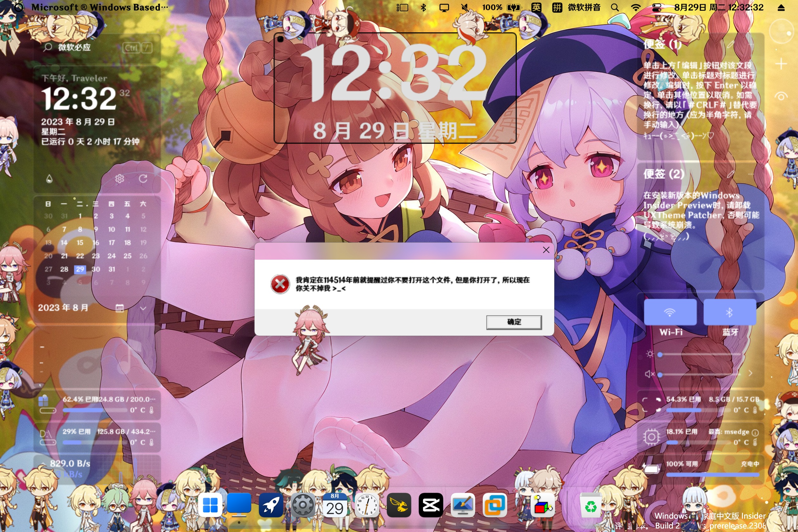Click the display icon in the top menu bar
The image size is (798, 532).
(x=444, y=8)
